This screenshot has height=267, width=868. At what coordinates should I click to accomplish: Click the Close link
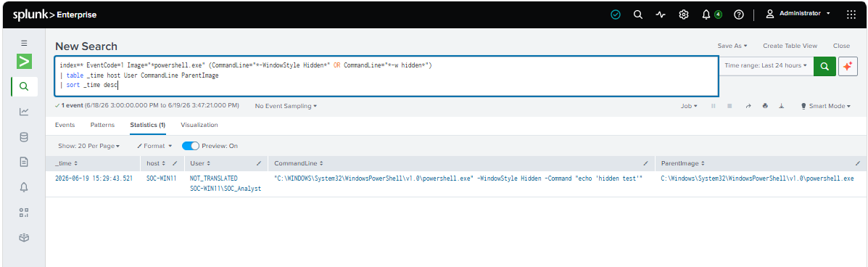pyautogui.click(x=841, y=46)
